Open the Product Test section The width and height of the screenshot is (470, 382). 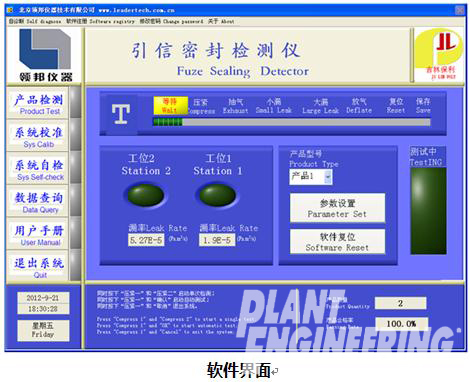click(38, 104)
